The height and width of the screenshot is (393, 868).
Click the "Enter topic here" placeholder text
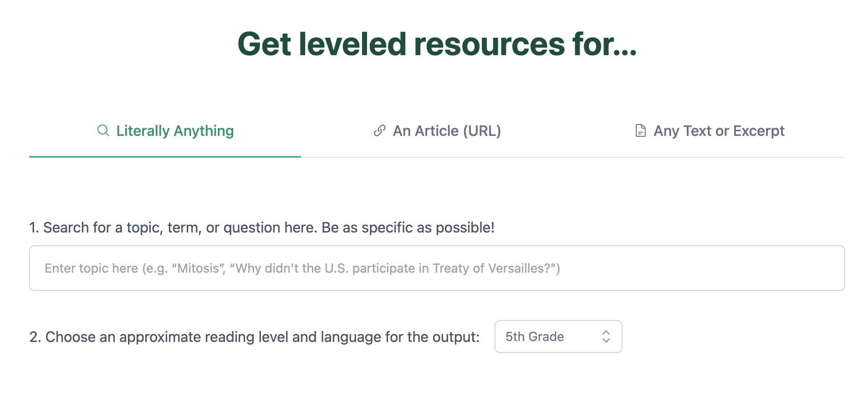coord(91,269)
